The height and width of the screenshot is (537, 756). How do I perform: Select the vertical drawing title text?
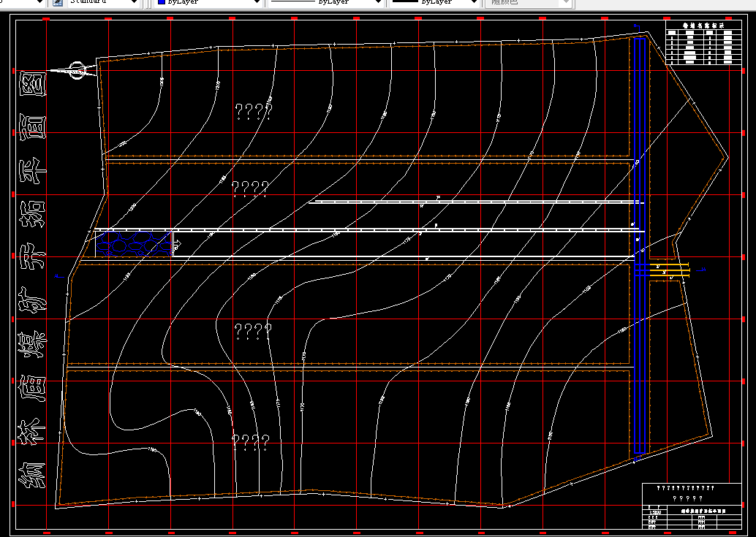[x=32, y=279]
